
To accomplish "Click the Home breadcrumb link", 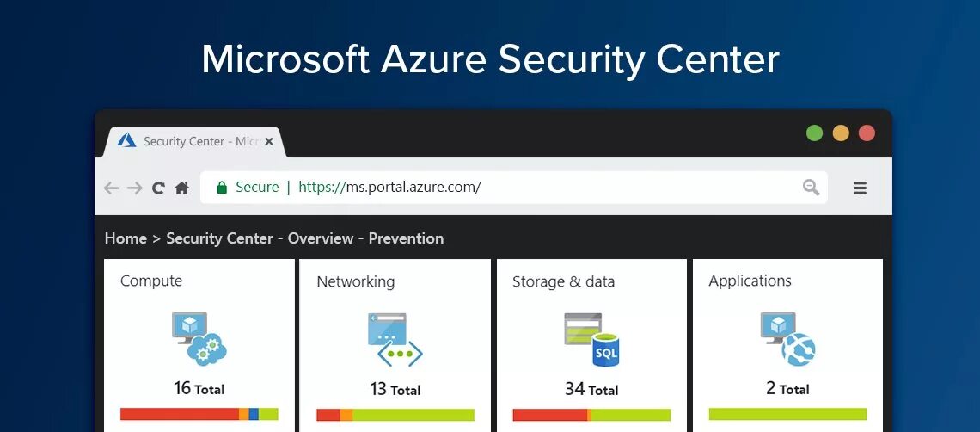I will click(x=126, y=238).
